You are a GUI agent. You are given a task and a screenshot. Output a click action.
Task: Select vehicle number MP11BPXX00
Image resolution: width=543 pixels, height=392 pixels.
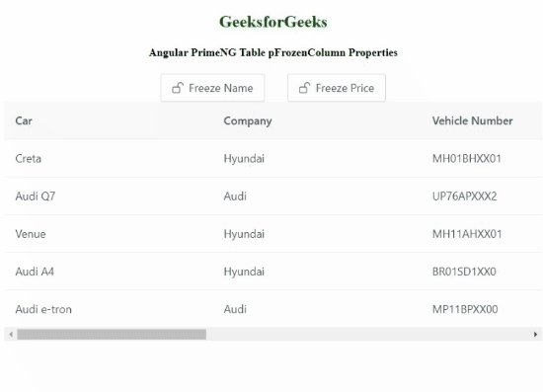465,309
